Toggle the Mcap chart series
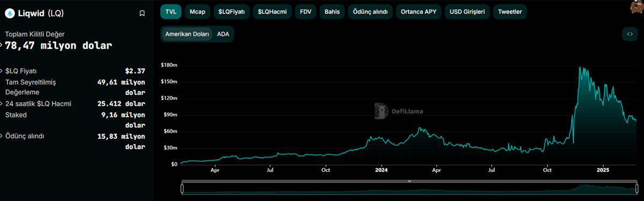Screen dimensions: 644x201 [197, 11]
